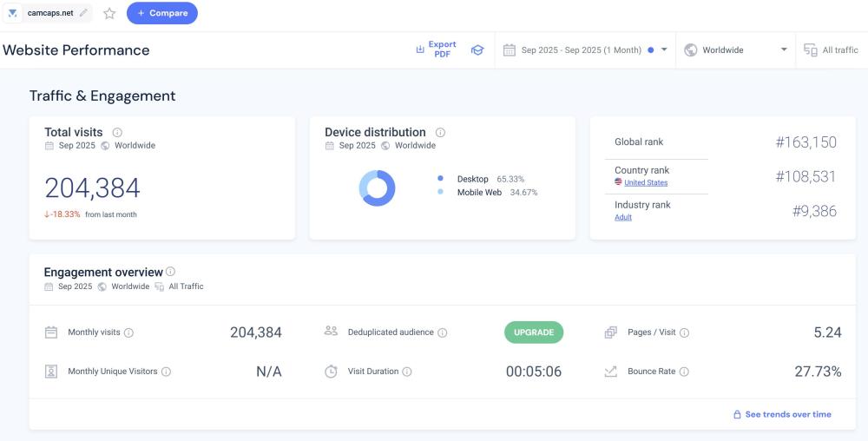Click the graduation cap learning icon
Screen dimensions: 868x441
coord(477,50)
